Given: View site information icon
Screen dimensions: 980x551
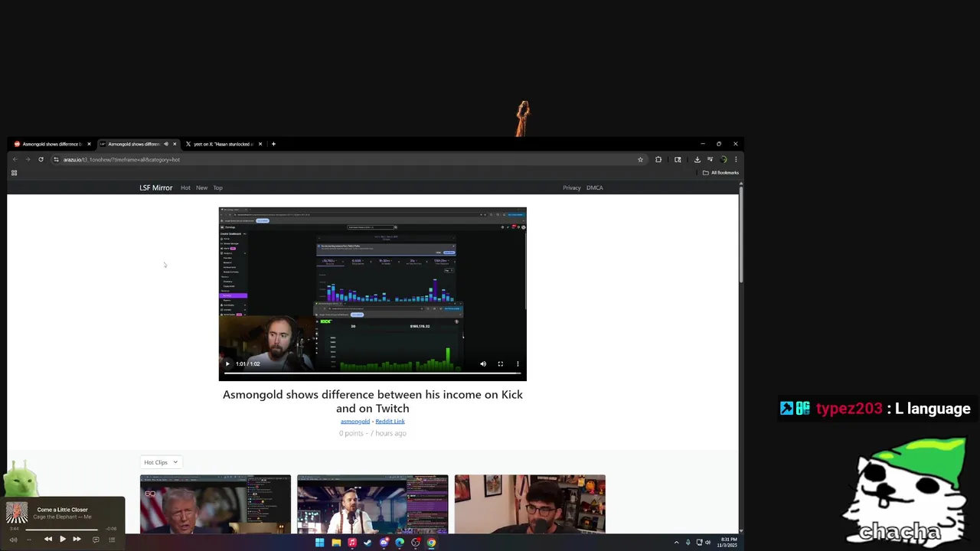Looking at the screenshot, I should [56, 160].
